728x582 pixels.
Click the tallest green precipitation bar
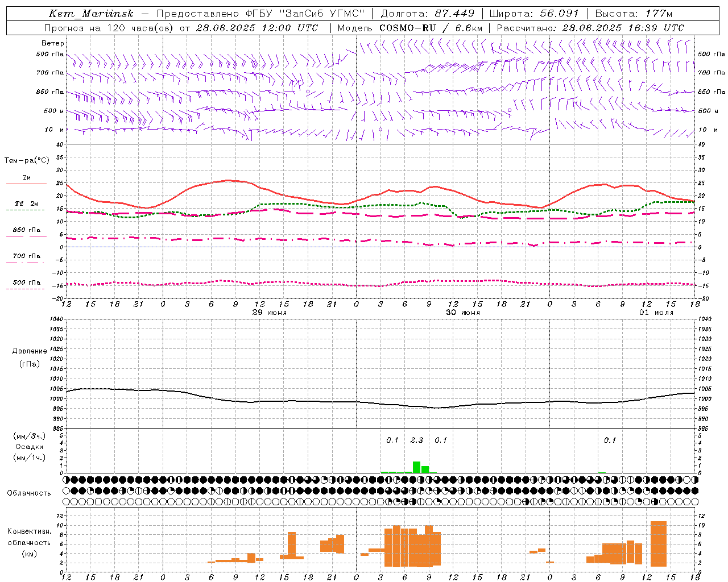[416, 467]
